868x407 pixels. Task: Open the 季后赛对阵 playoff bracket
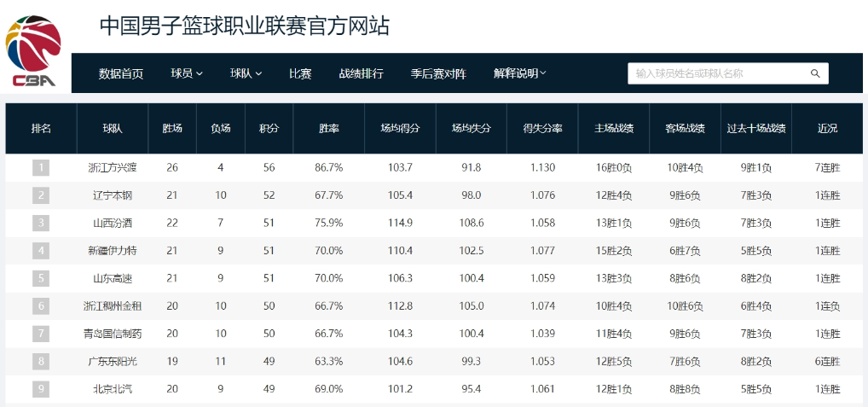(x=438, y=73)
